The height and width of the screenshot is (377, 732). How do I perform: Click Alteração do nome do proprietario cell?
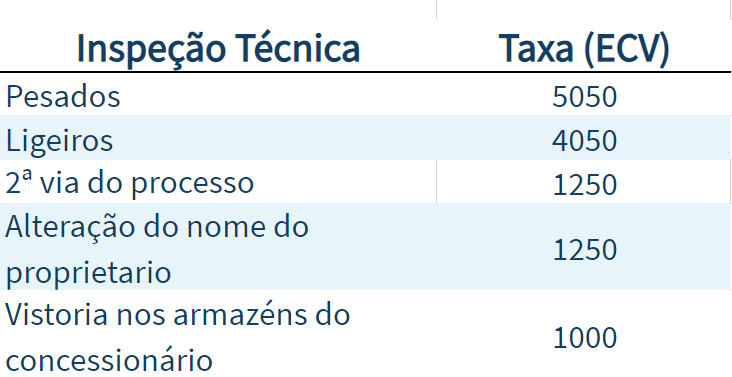pyautogui.click(x=157, y=249)
